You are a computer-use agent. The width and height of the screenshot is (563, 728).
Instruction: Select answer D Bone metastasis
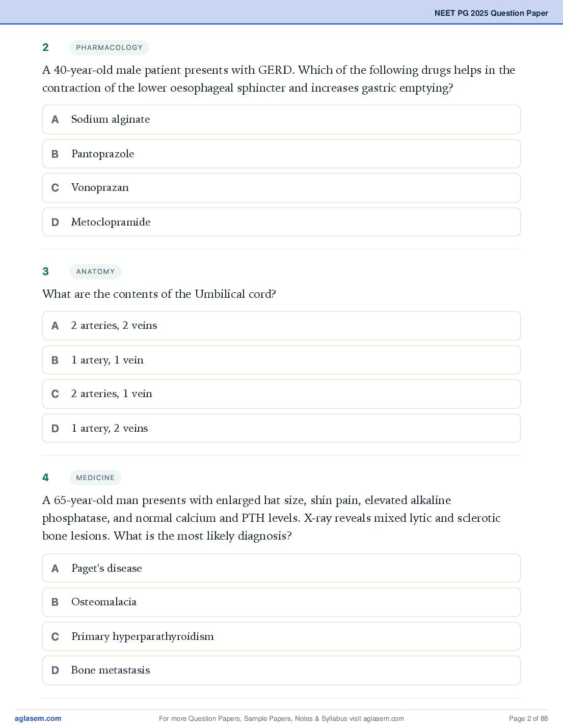click(x=281, y=670)
